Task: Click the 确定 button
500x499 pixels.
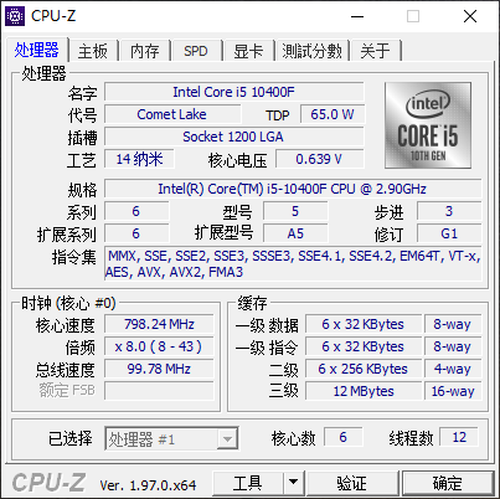Action: pyautogui.click(x=448, y=482)
